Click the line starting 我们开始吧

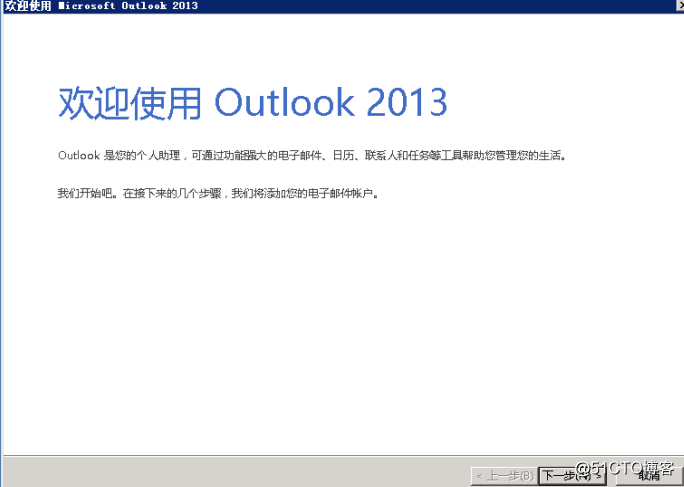218,193
